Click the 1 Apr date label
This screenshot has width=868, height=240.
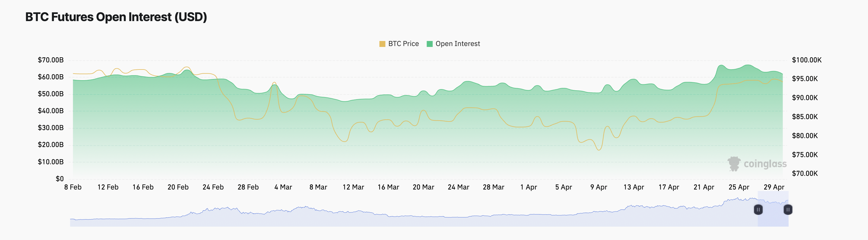[528, 187]
